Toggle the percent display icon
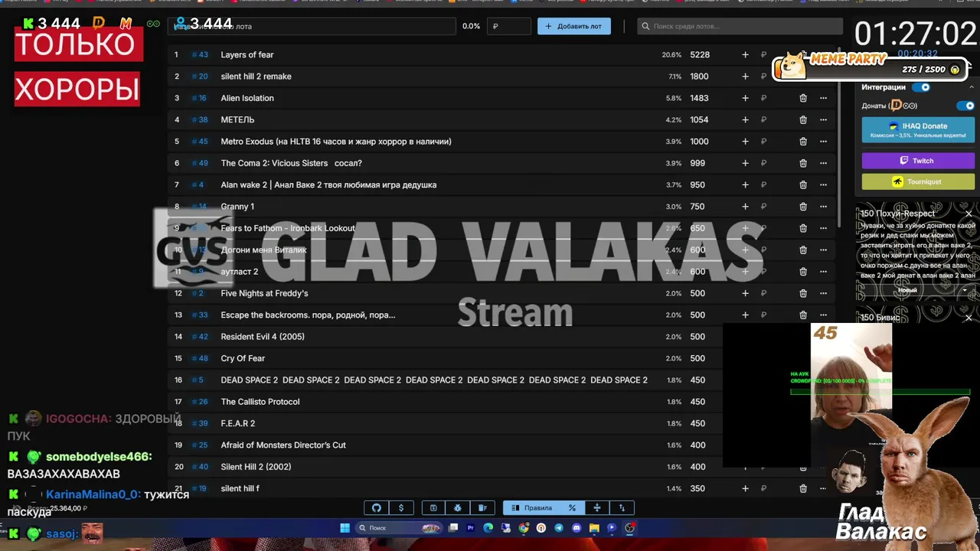Screen dimensions: 980x551 coord(572,508)
